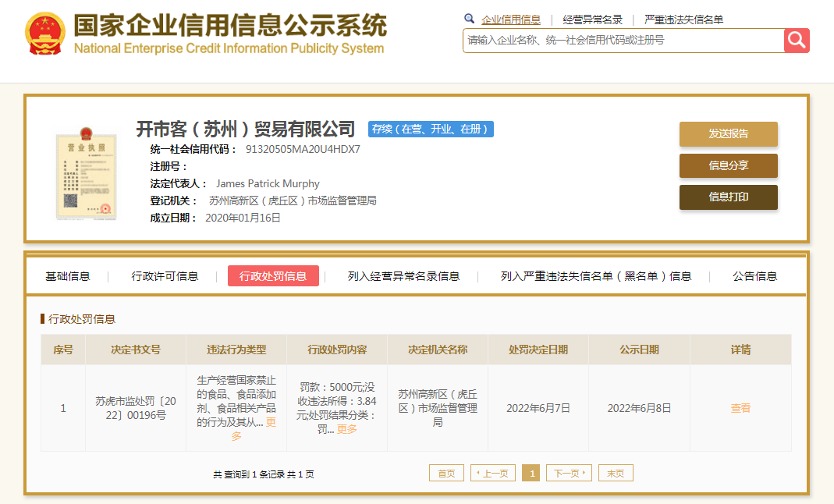Expand 更多 in the 行政处罚内容 cell
Viewport: 834px width, 504px height.
[x=347, y=429]
